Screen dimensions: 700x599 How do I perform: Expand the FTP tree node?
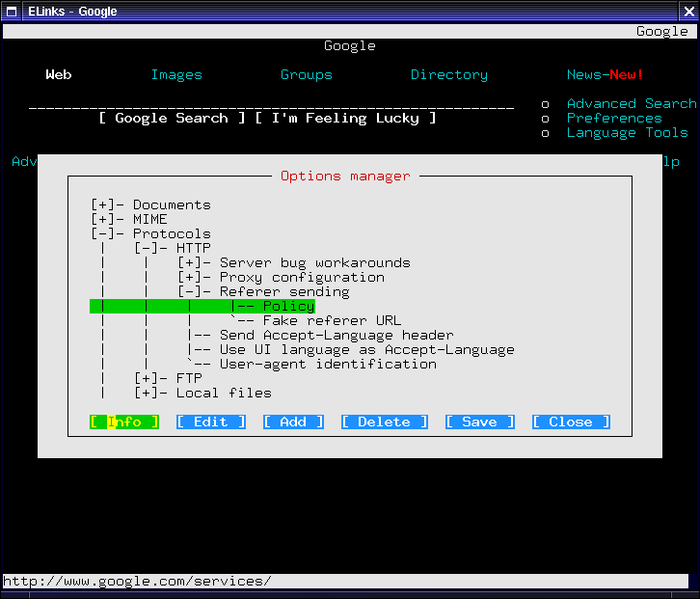pyautogui.click(x=147, y=379)
